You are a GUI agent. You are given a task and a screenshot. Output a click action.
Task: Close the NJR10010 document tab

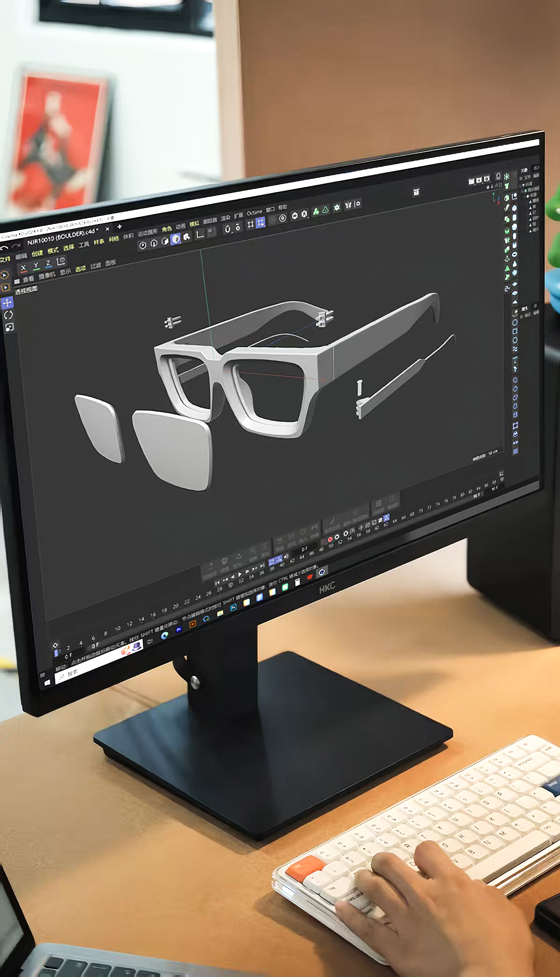[x=107, y=229]
